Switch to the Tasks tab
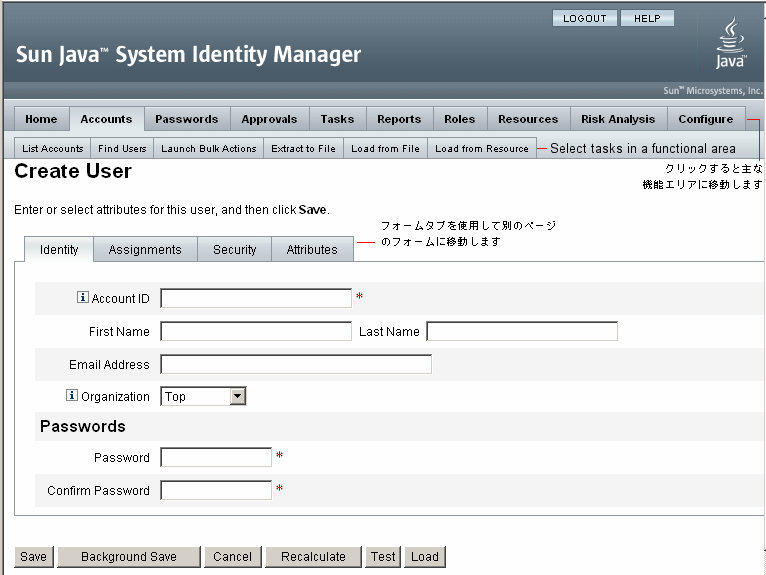The width and height of the screenshot is (766, 575). 338,119
